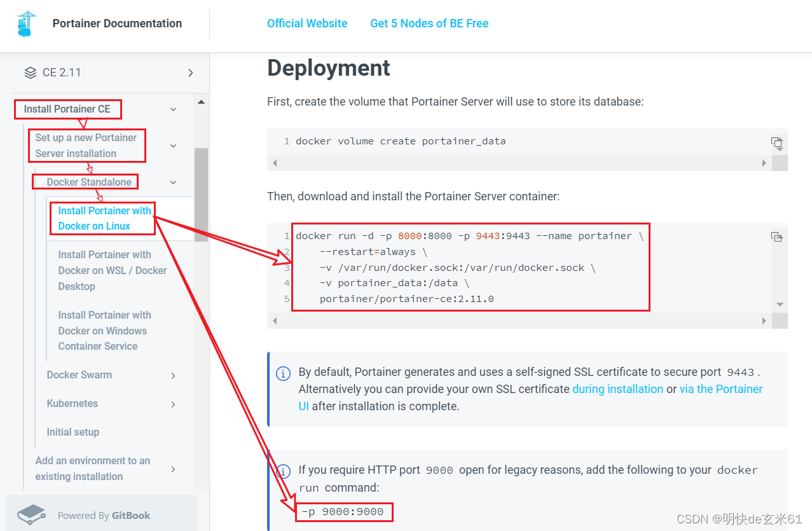This screenshot has width=812, height=531.
Task: Open Install Portainer CE page
Action: tap(67, 109)
